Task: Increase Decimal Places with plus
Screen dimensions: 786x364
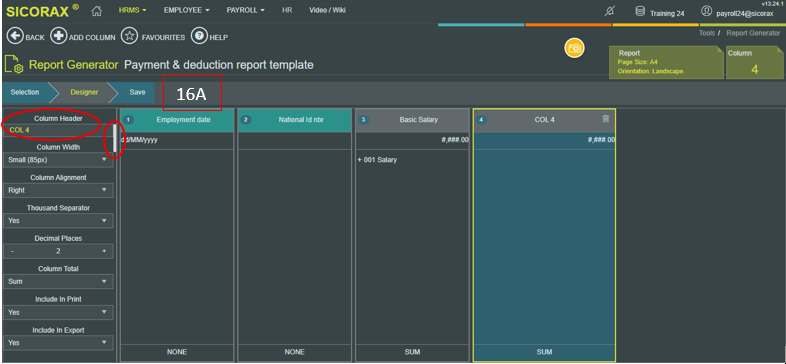Action: pyautogui.click(x=104, y=251)
